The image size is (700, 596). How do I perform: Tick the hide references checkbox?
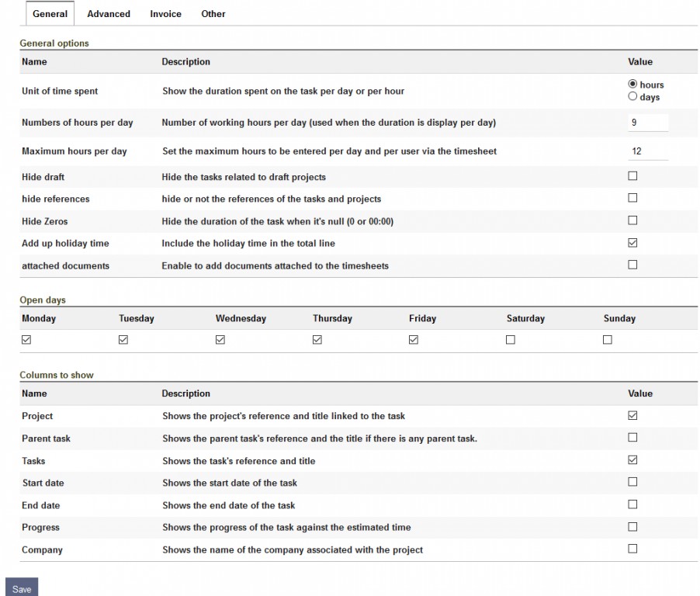[632, 199]
